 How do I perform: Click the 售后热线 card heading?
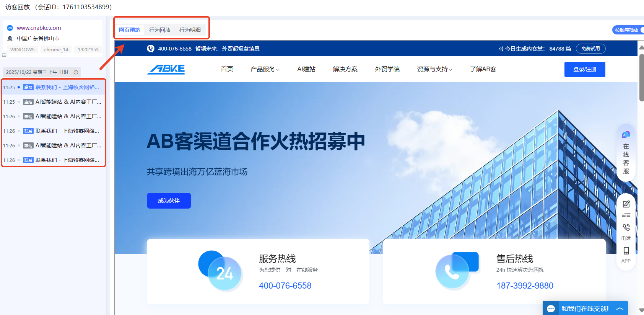pyautogui.click(x=515, y=259)
